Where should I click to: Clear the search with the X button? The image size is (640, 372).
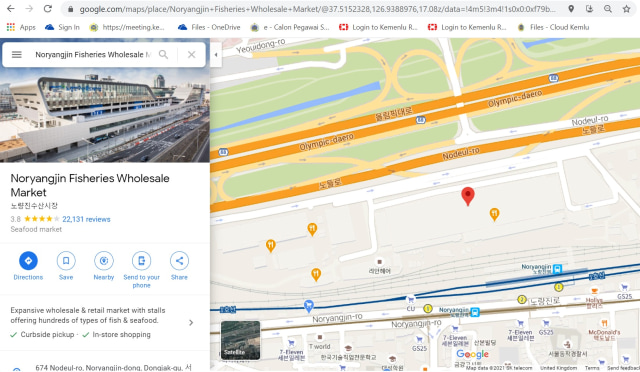[191, 54]
